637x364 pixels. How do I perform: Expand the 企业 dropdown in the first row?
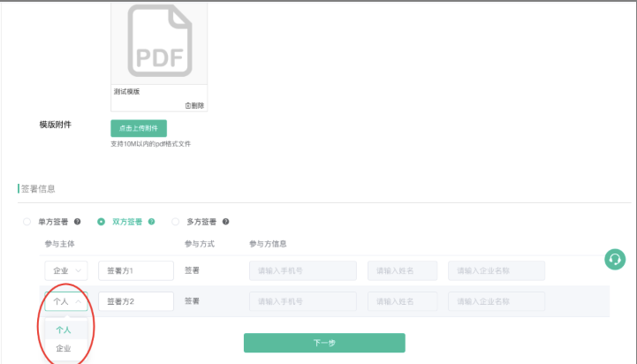tap(65, 270)
